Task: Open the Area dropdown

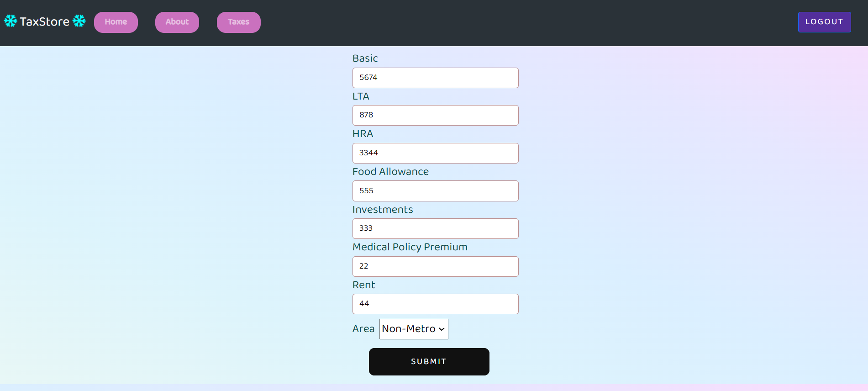Action: tap(413, 329)
